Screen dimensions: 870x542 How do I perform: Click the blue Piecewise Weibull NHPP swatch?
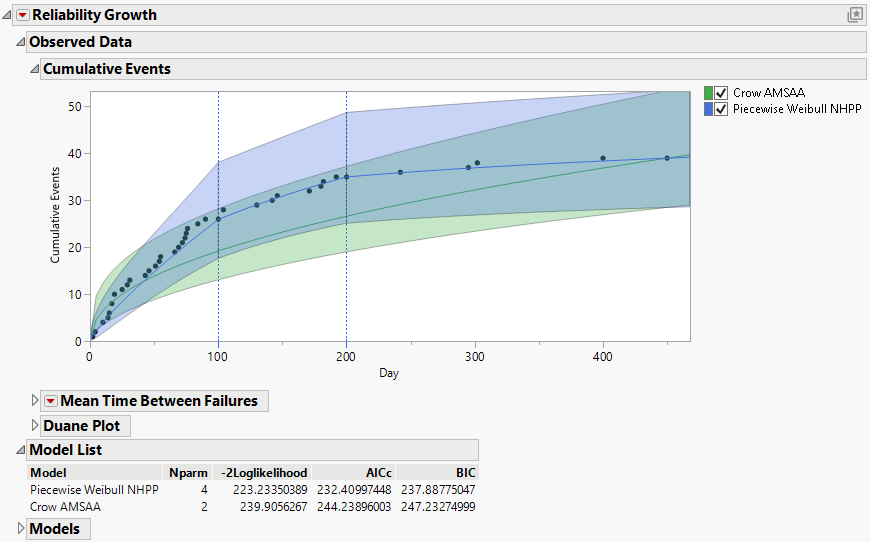[708, 108]
